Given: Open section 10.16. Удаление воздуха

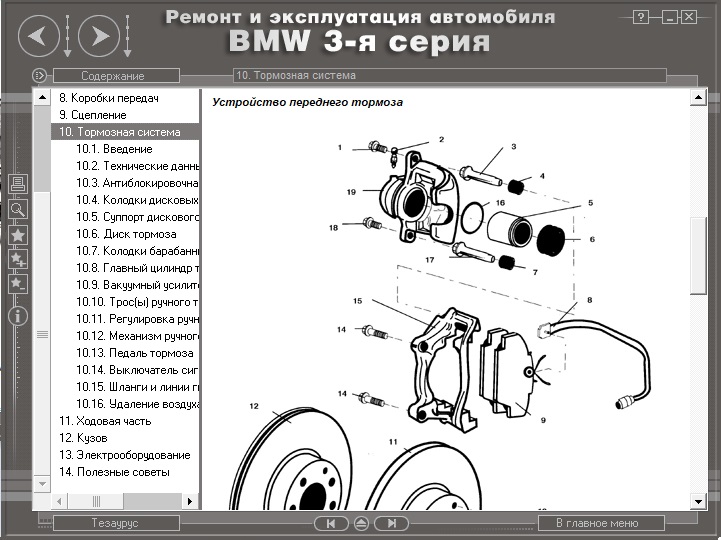Looking at the screenshot, I should tap(137, 404).
